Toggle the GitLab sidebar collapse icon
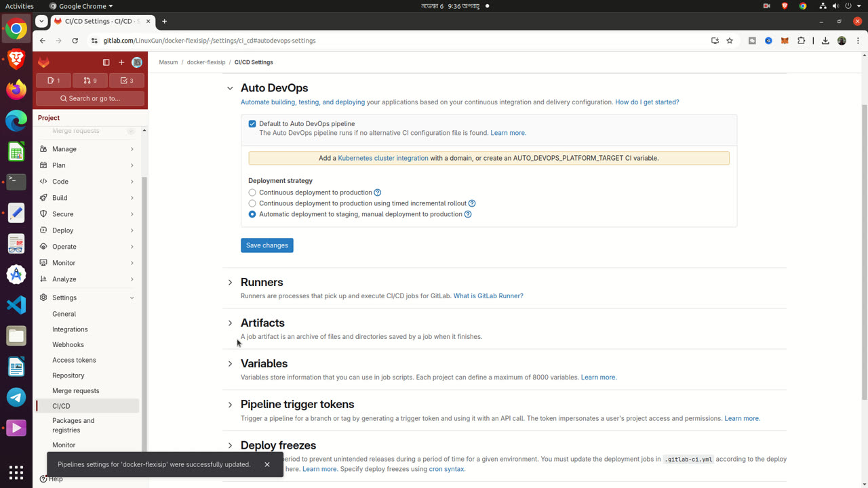Image resolution: width=868 pixels, height=488 pixels. [106, 62]
